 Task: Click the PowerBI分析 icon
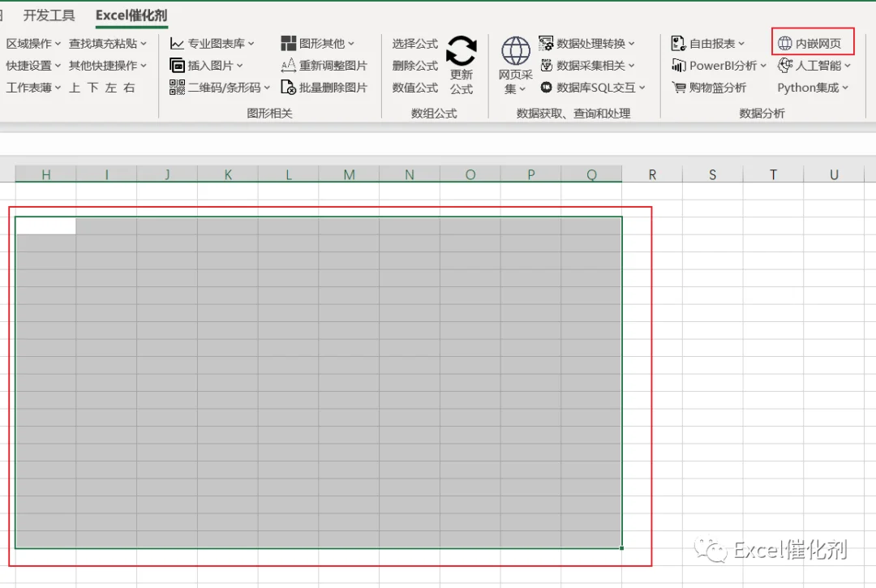click(x=678, y=66)
